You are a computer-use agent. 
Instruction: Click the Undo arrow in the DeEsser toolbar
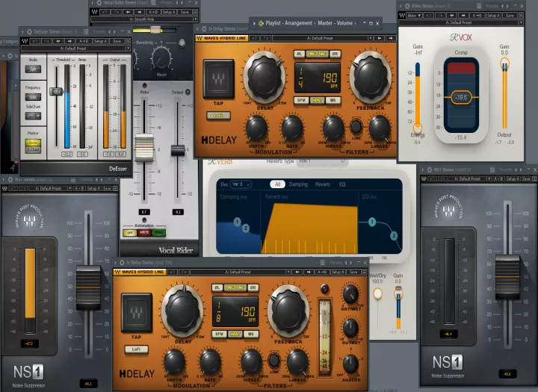34,41
